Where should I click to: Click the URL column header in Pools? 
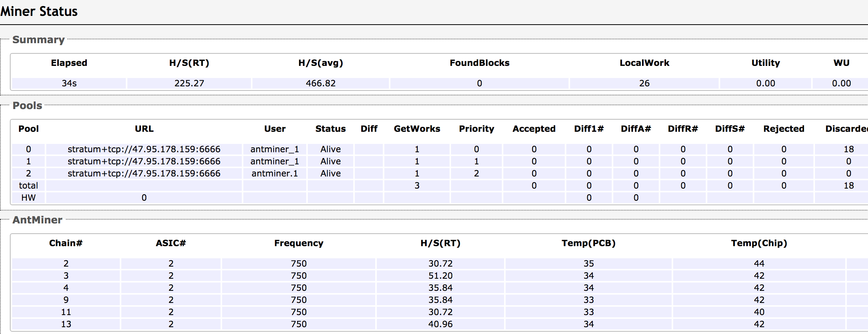coord(144,129)
